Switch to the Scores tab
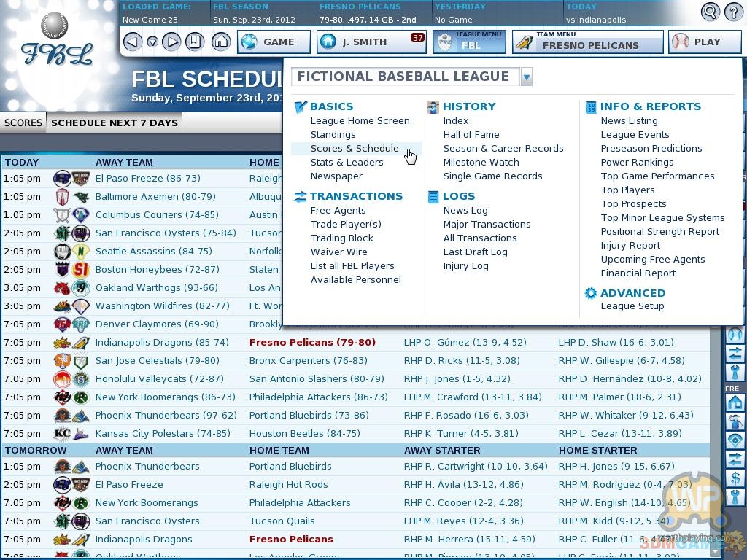This screenshot has height=560, width=747. [23, 122]
